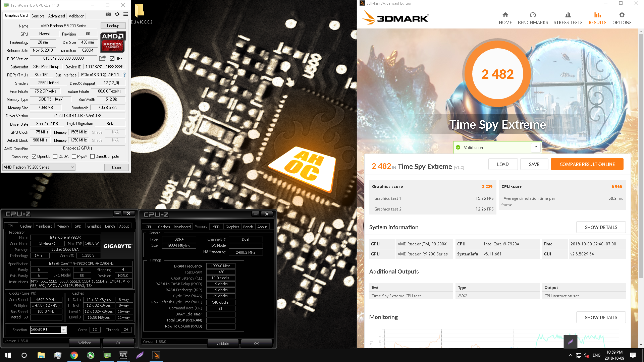Open 3DMark Benchmarks section
The image size is (644, 362).
(x=533, y=18)
